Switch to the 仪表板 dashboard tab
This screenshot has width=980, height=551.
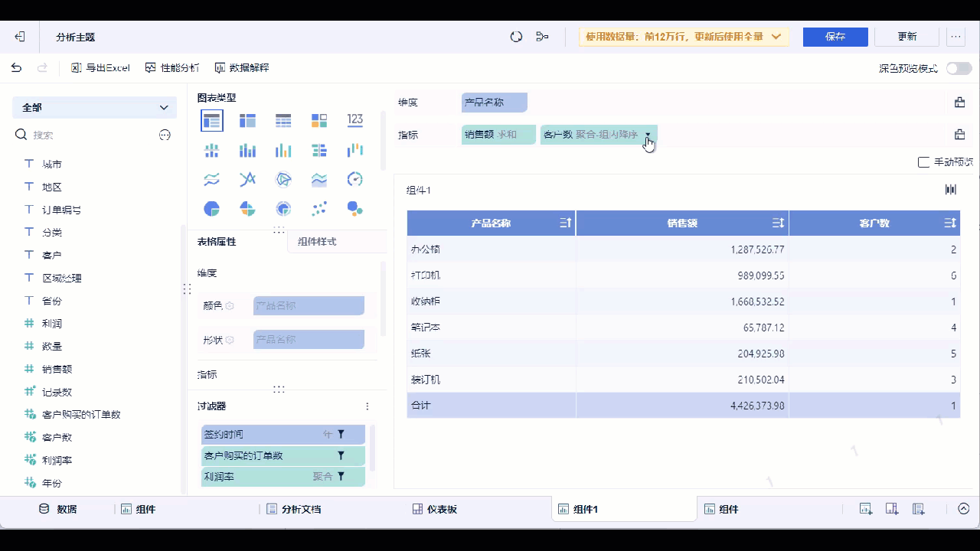tap(434, 508)
